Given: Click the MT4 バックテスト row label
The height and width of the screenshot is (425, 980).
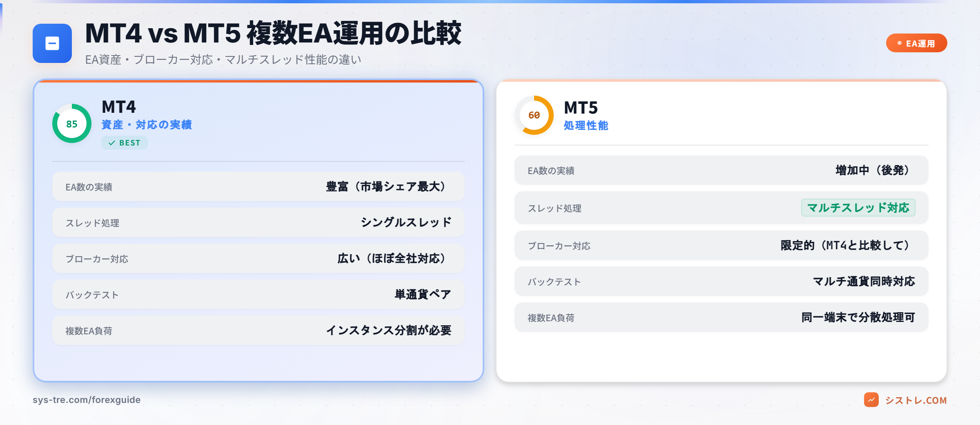Looking at the screenshot, I should (x=92, y=295).
